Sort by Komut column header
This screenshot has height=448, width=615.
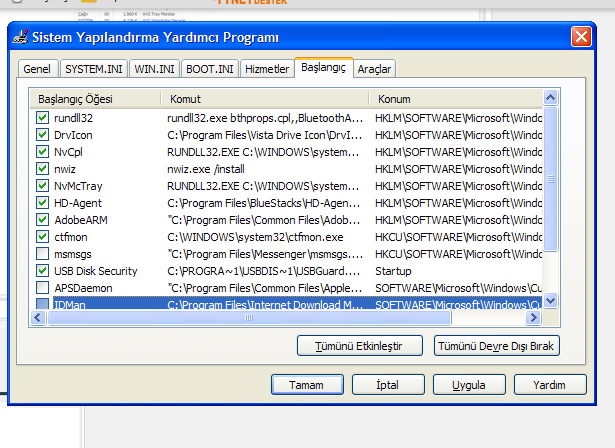[265, 99]
